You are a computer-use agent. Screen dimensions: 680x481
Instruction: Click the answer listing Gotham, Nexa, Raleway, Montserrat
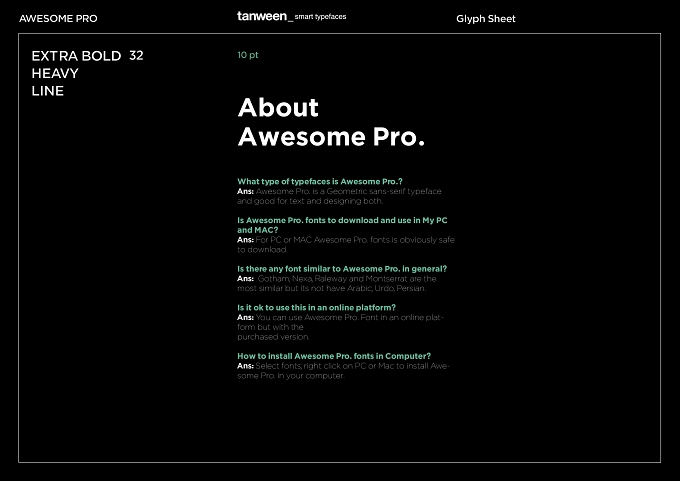click(337, 283)
